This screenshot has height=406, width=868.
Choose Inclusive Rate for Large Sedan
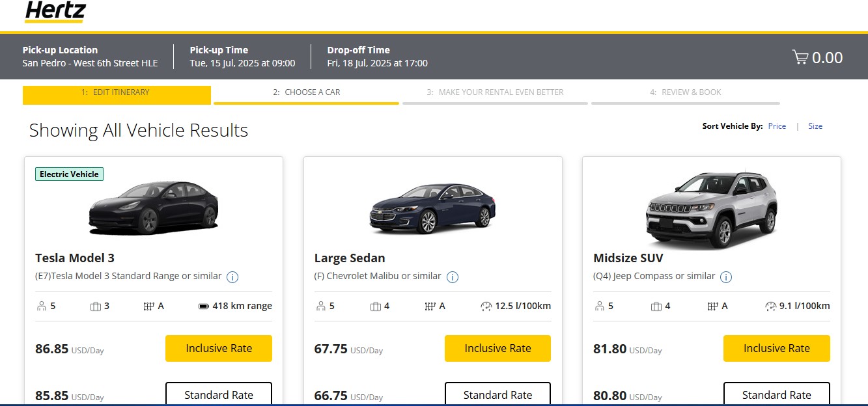(497, 348)
